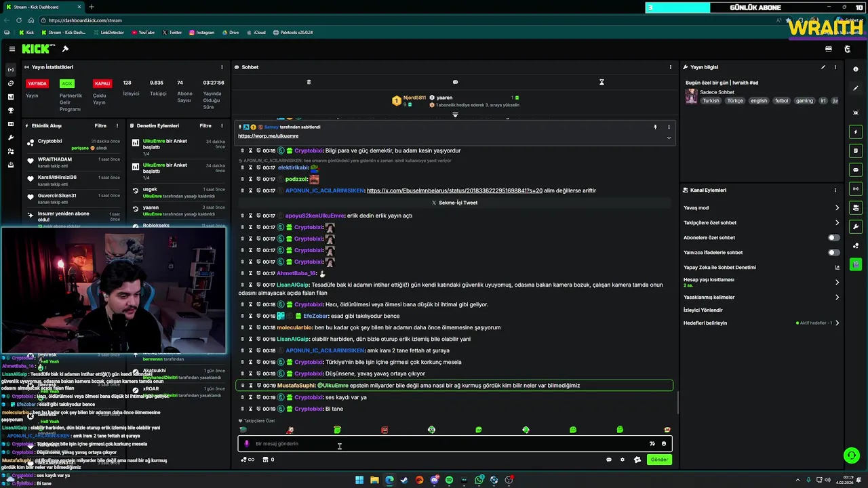The height and width of the screenshot is (488, 868).
Task: Expand Yavaş mod settings
Action: [x=837, y=208]
